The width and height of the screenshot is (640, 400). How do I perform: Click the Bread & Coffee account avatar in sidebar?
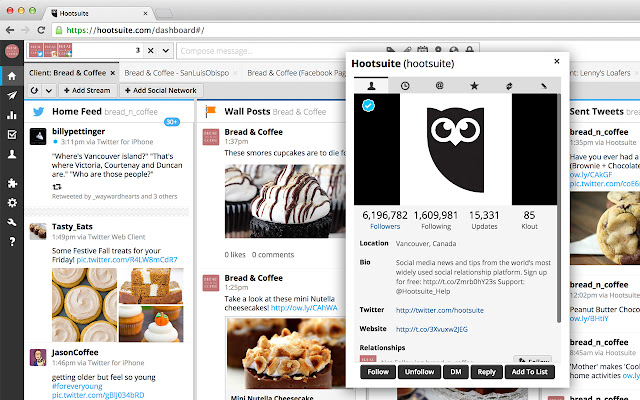[12, 51]
